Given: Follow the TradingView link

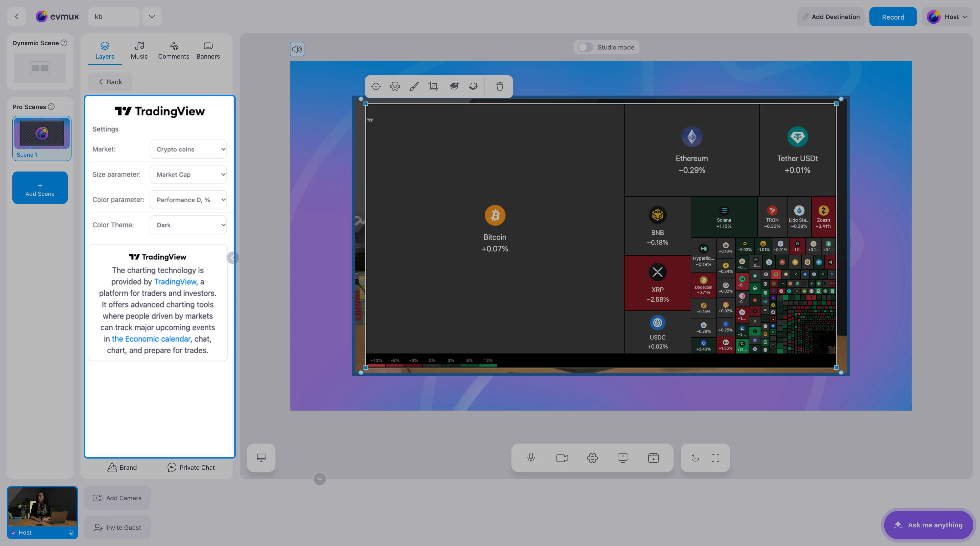Looking at the screenshot, I should click(175, 282).
